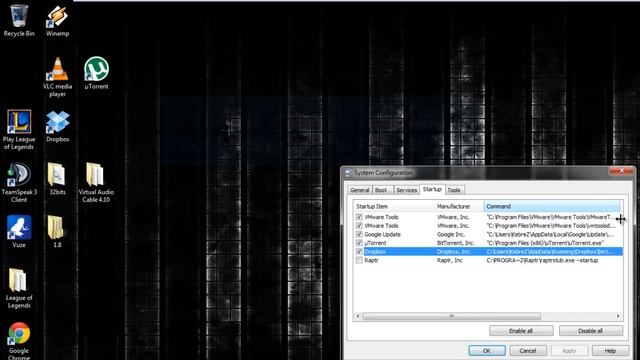Click the right scroll arrow of startup list
The height and width of the screenshot is (360, 640).
[x=618, y=316]
